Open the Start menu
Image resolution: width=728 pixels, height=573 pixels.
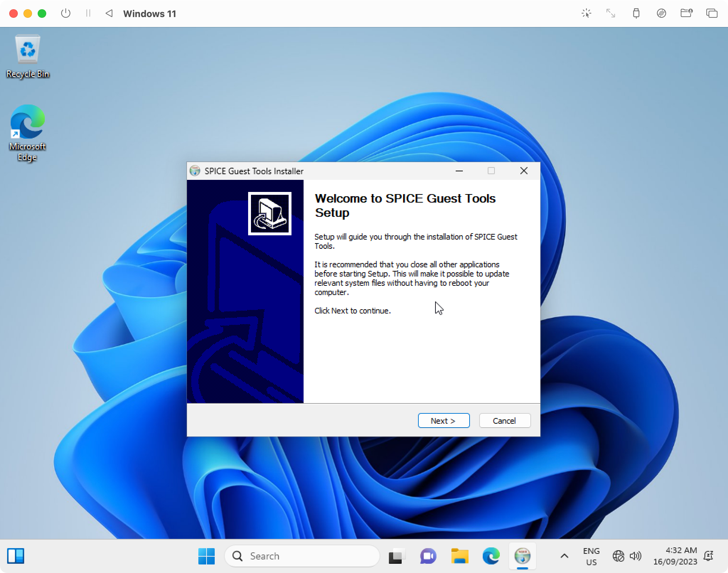(206, 556)
